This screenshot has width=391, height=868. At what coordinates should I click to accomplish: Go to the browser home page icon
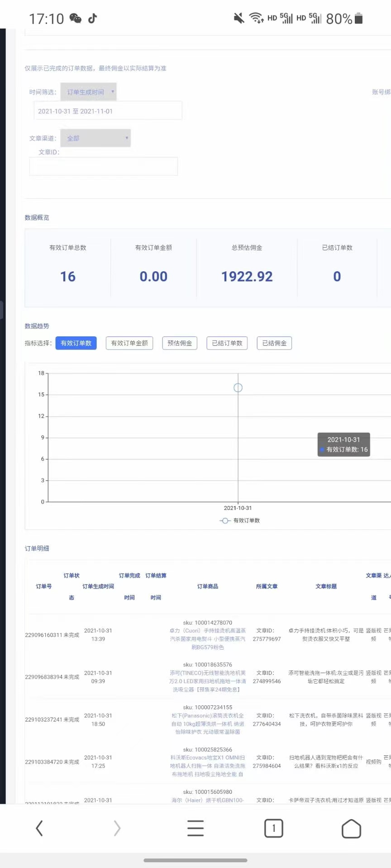pos(351,828)
